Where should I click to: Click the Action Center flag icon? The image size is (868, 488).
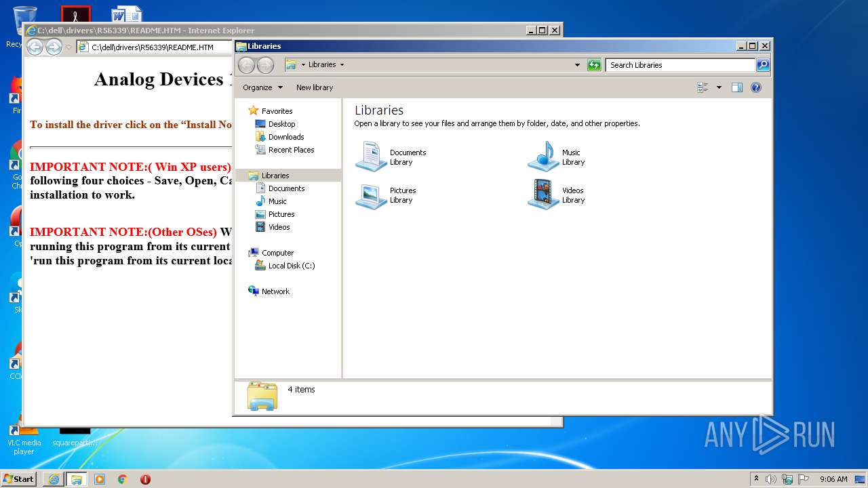click(x=804, y=479)
